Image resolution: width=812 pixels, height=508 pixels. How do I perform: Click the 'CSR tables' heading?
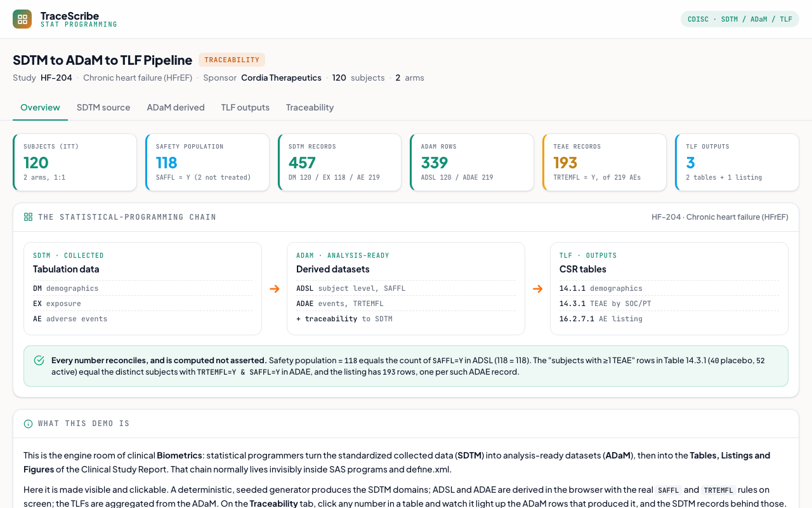(x=583, y=269)
